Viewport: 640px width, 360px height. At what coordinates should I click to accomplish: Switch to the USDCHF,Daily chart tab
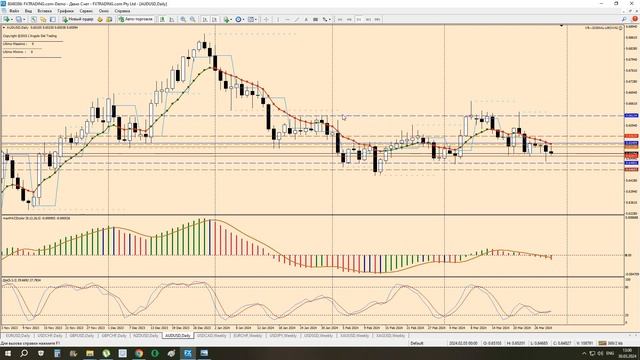coord(50,336)
